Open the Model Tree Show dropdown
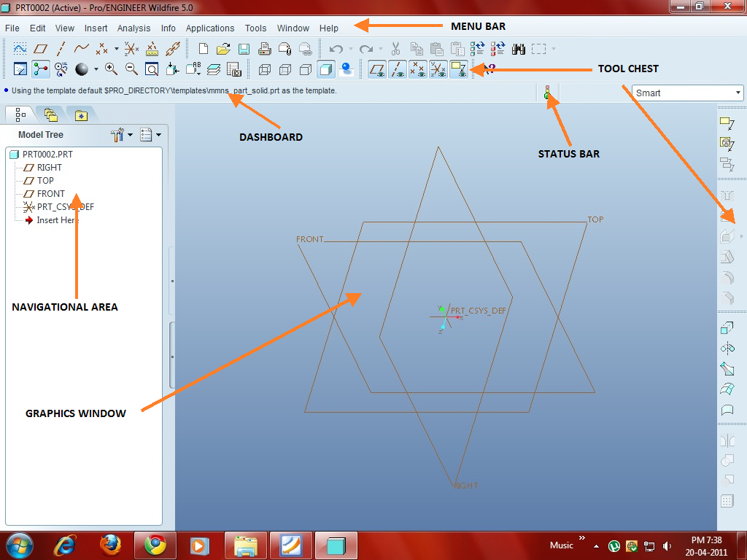 pyautogui.click(x=150, y=135)
